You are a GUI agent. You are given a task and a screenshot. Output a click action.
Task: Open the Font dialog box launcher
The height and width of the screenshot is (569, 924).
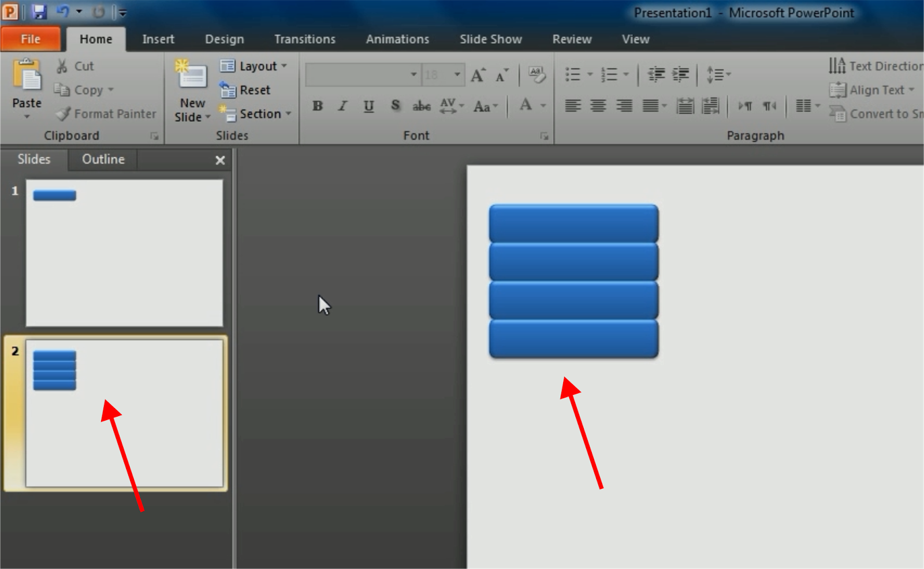click(x=544, y=136)
